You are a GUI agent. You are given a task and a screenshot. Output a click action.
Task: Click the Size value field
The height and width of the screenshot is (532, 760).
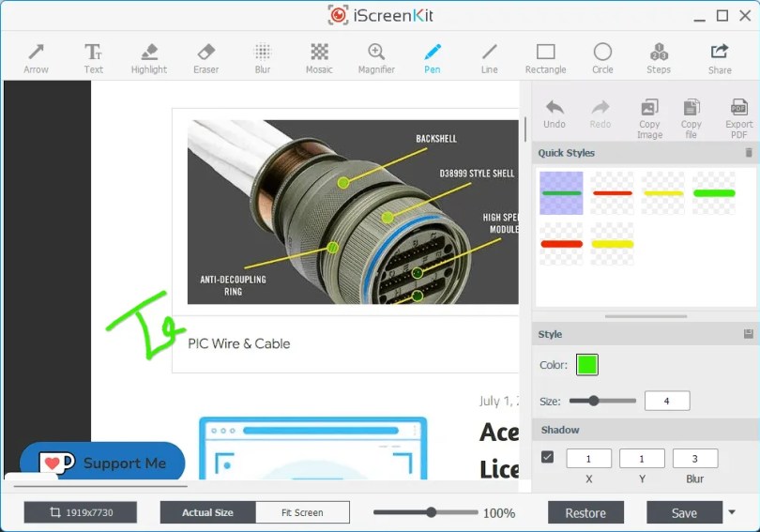(x=667, y=401)
